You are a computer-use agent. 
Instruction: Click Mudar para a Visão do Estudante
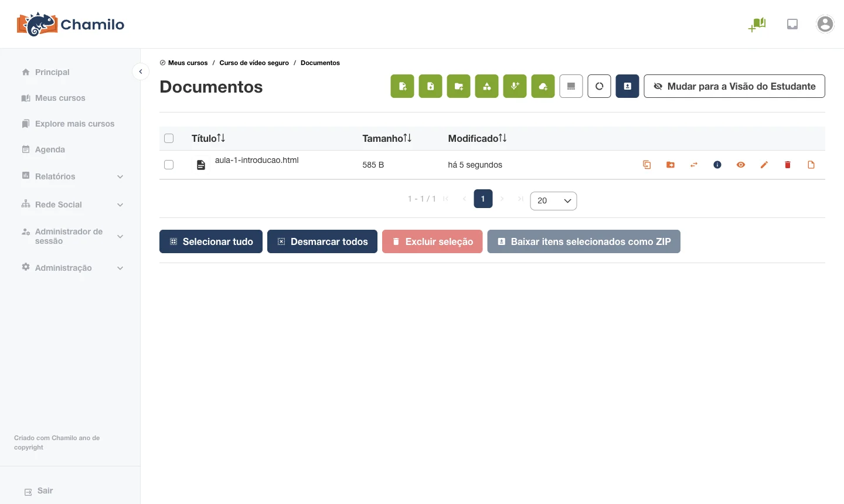coord(734,86)
